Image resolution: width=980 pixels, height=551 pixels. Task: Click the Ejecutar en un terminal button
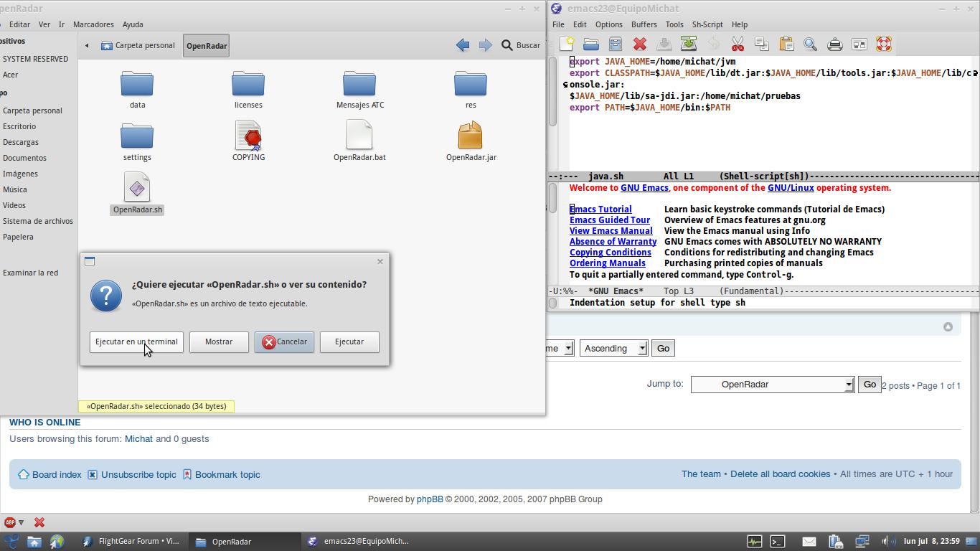(x=136, y=342)
